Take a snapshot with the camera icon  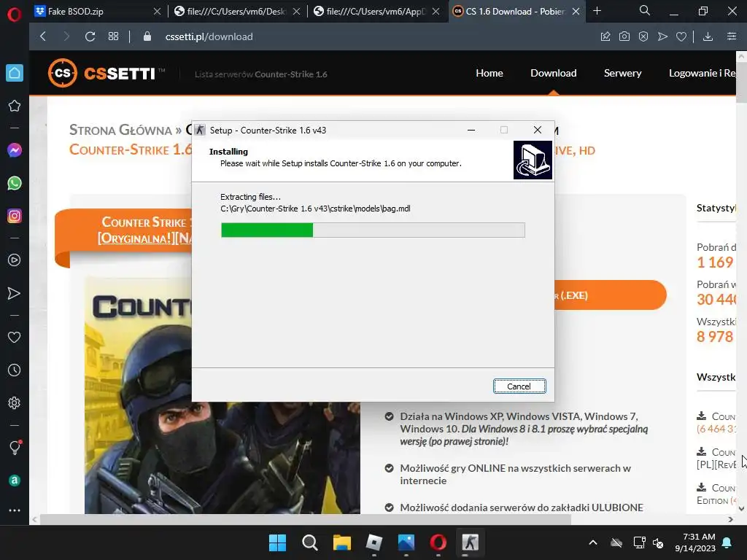click(x=624, y=36)
